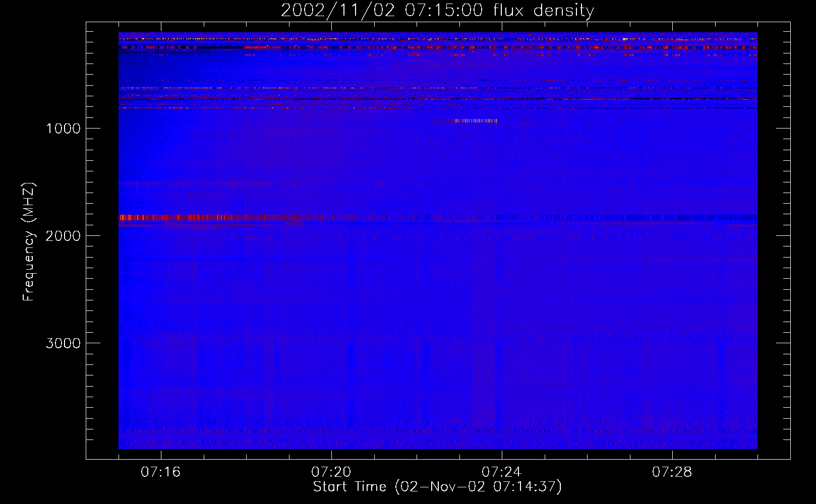The image size is (816, 504).
Task: Select the 'Frequency (MHZ)' axis label
Action: (29, 242)
